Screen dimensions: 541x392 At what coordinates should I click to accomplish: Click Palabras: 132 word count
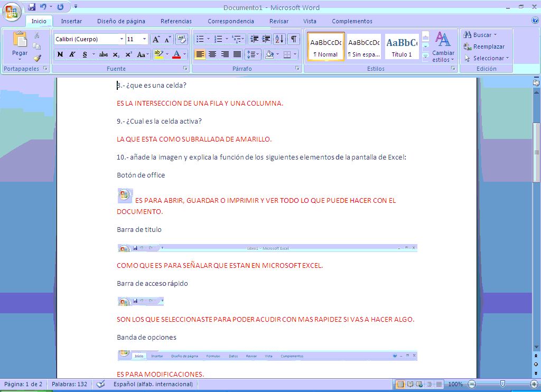pos(69,384)
